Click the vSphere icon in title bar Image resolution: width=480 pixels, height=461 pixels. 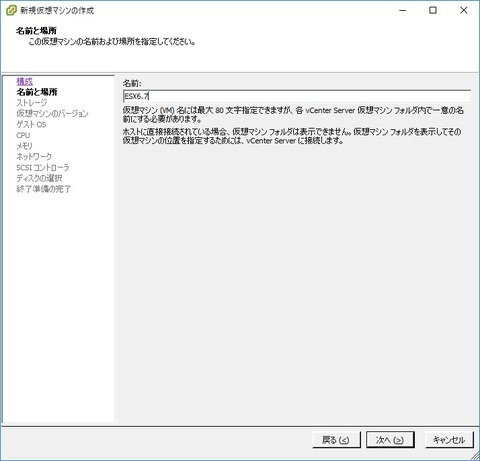point(11,10)
